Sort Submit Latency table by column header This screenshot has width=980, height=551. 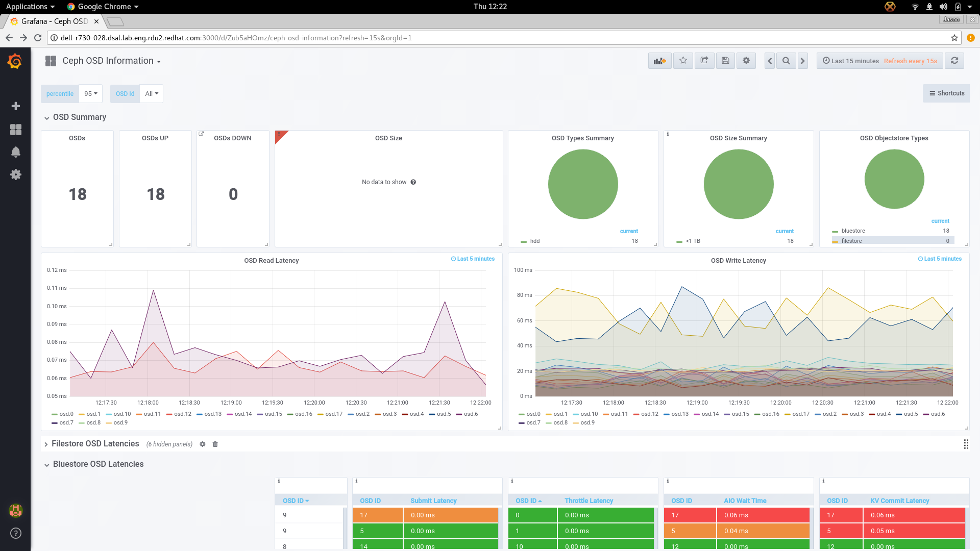coord(433,500)
